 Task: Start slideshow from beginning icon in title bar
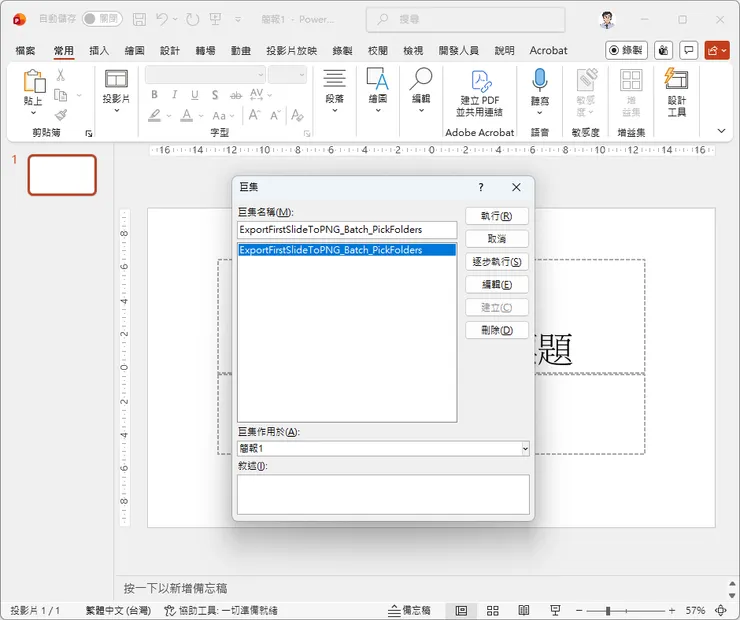point(216,19)
